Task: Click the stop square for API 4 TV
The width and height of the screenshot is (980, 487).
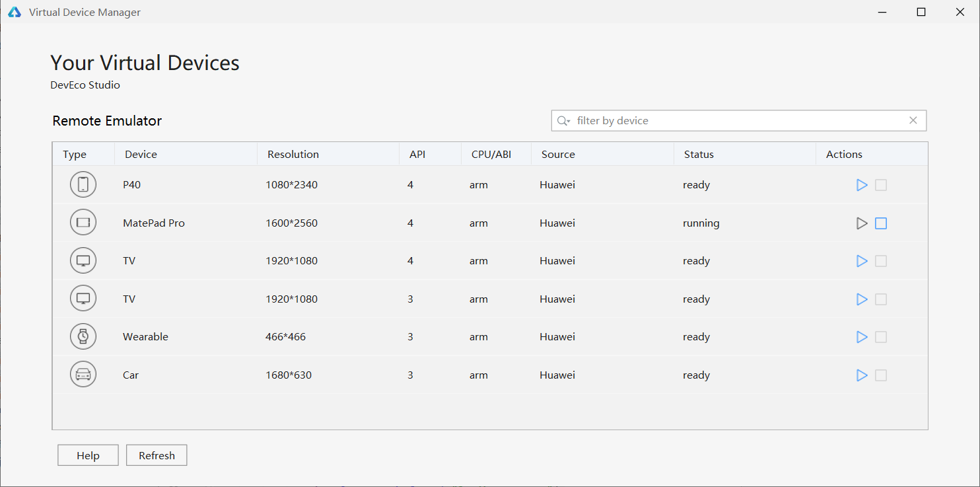Action: tap(881, 261)
